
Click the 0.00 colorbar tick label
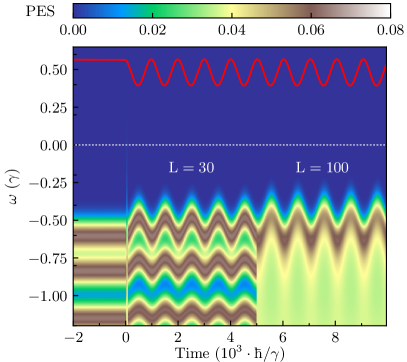coord(73,30)
